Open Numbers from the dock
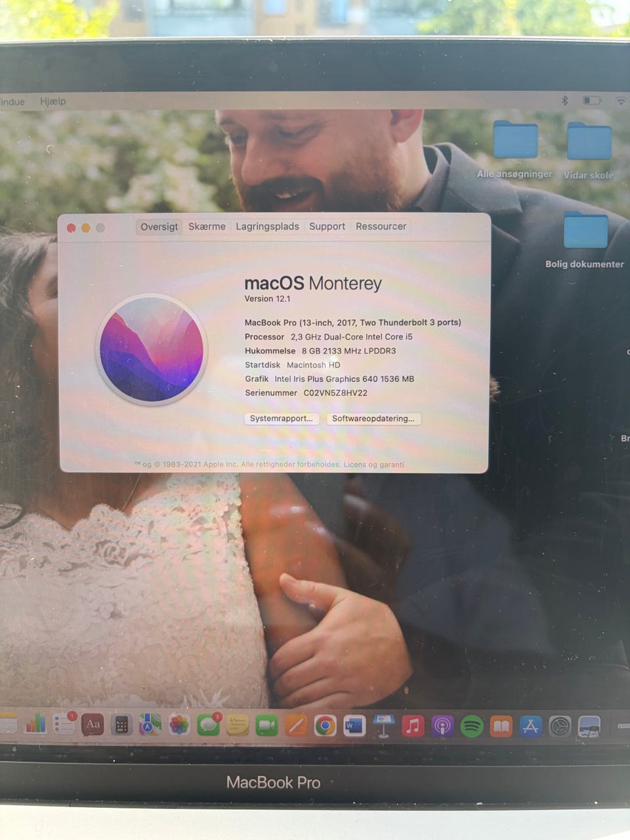 click(x=35, y=724)
